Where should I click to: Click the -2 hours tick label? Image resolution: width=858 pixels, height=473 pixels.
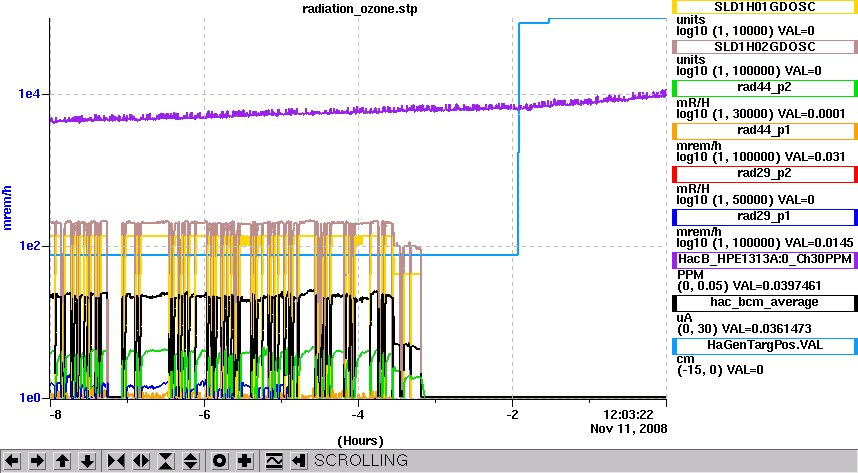point(512,415)
